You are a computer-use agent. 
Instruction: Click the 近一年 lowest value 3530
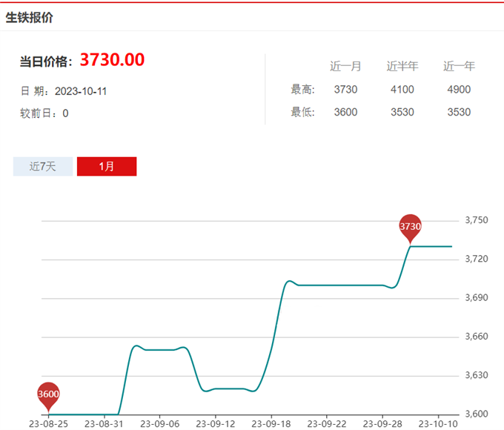pos(459,112)
